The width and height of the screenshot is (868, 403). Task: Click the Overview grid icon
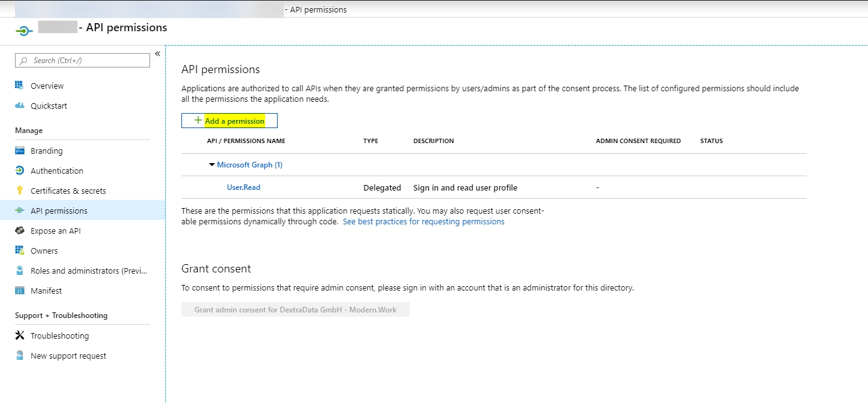click(x=19, y=86)
